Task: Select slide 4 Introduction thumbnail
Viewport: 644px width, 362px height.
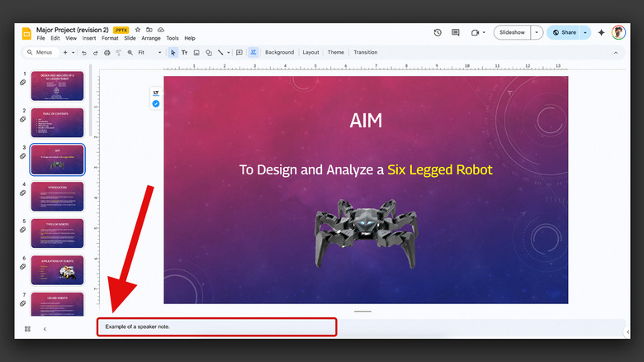Action: 57,197
